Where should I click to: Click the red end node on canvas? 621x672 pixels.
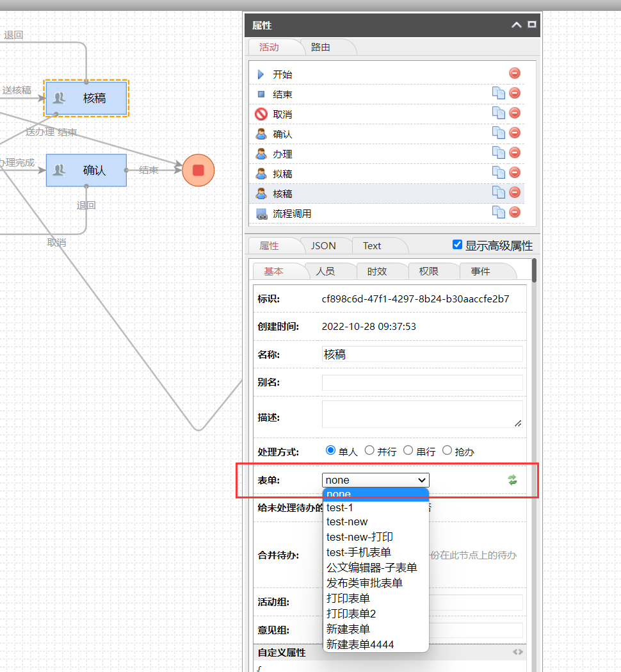198,170
